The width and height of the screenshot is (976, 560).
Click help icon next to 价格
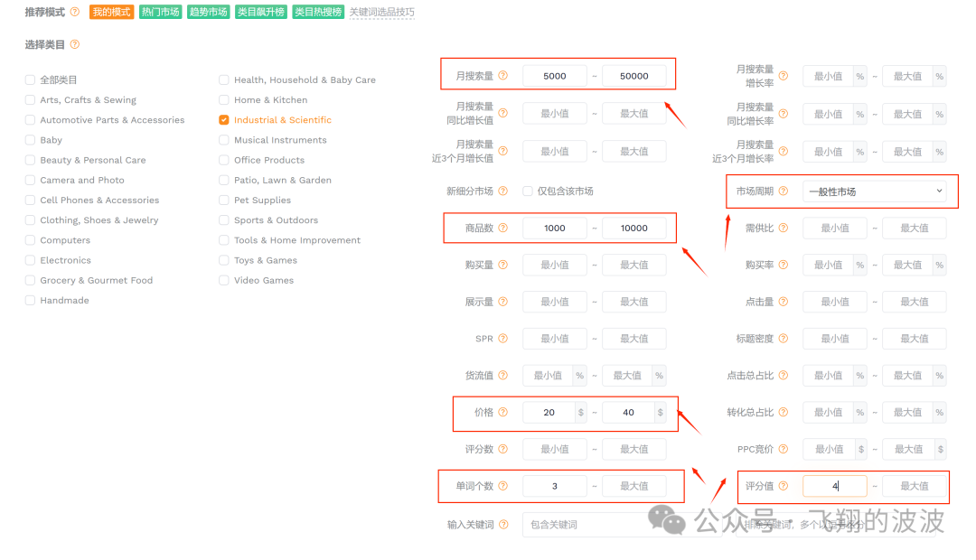[x=503, y=412]
